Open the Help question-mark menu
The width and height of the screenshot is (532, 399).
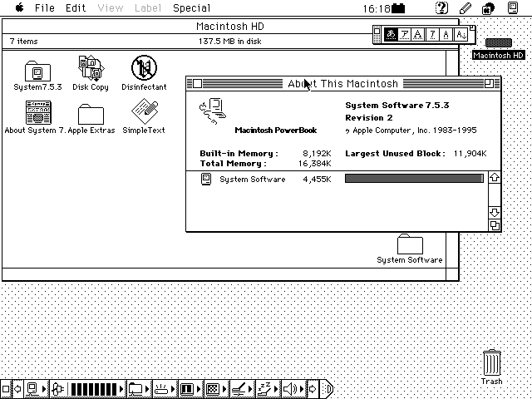pos(441,7)
